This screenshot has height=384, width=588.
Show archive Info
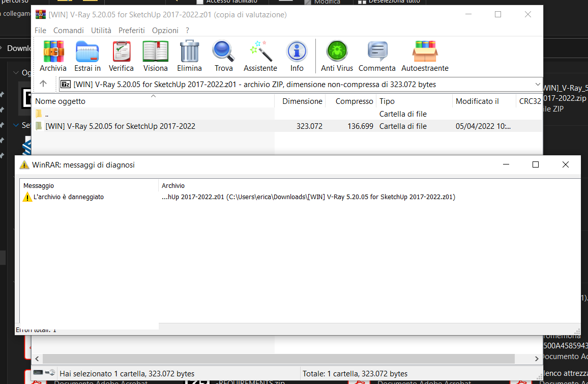pos(297,56)
